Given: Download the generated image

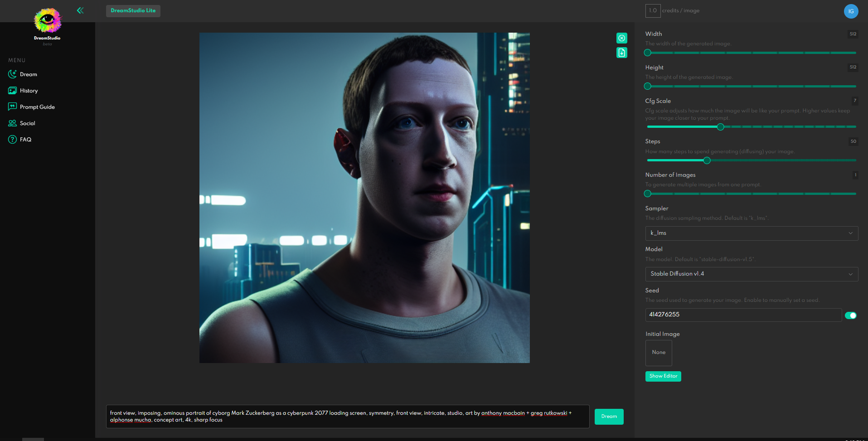Looking at the screenshot, I should pos(621,53).
